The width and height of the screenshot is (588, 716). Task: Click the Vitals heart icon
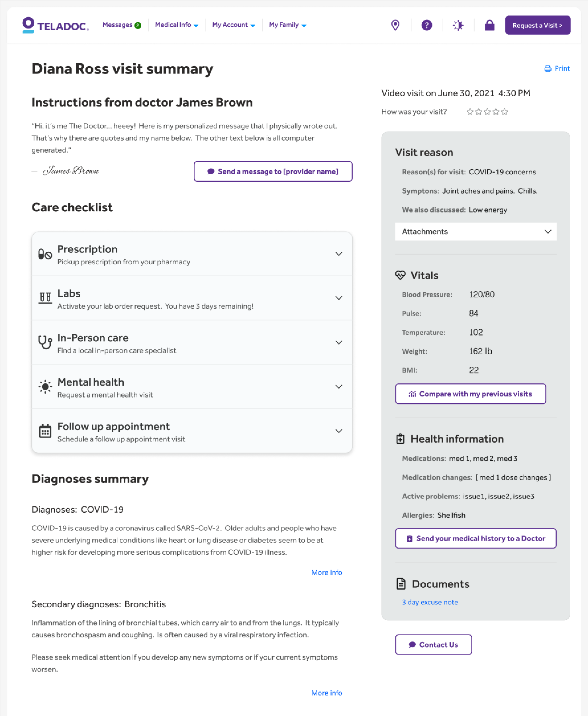[400, 275]
